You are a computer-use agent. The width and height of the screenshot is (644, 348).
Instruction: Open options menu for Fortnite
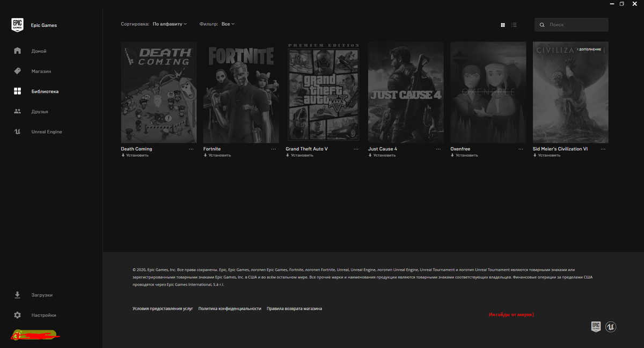pos(274,149)
